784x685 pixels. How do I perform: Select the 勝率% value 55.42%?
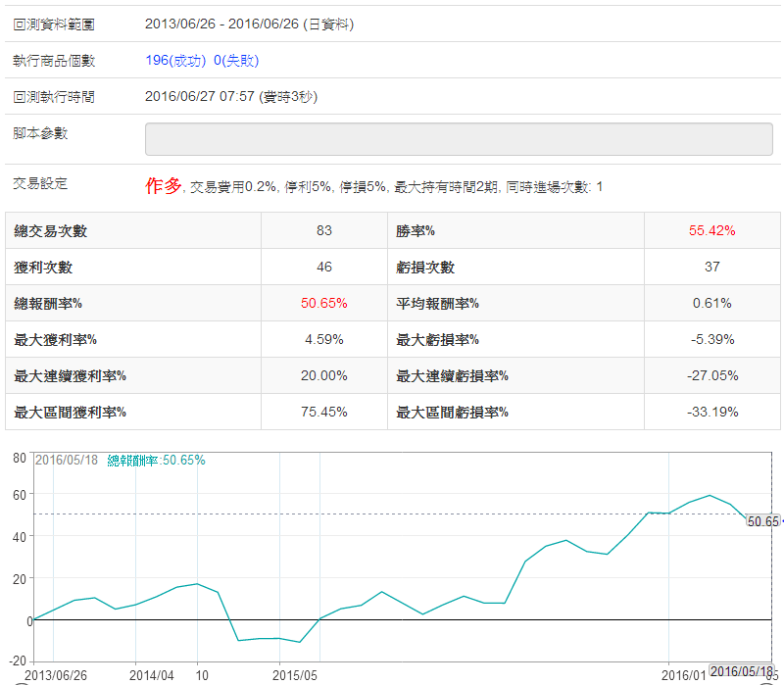[x=711, y=230]
